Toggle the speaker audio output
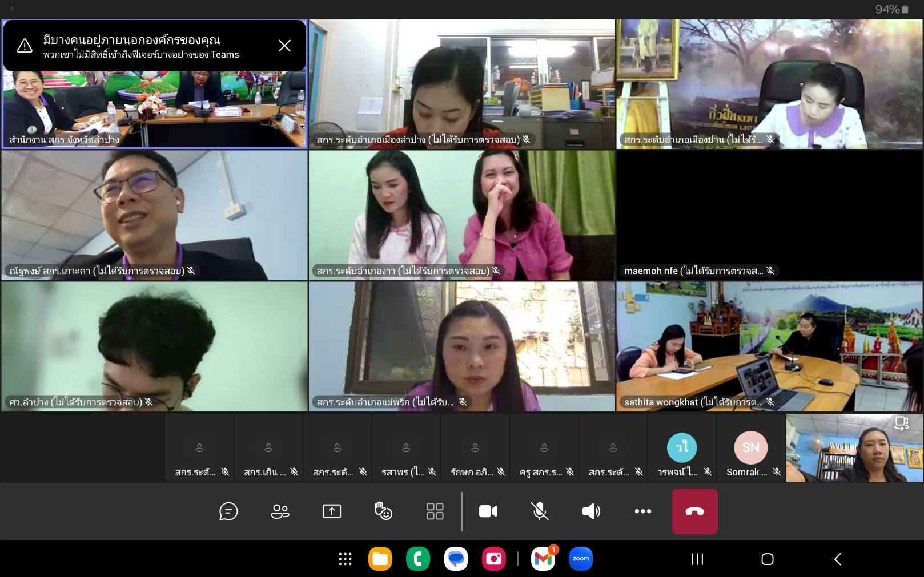The height and width of the screenshot is (577, 924). pos(591,511)
